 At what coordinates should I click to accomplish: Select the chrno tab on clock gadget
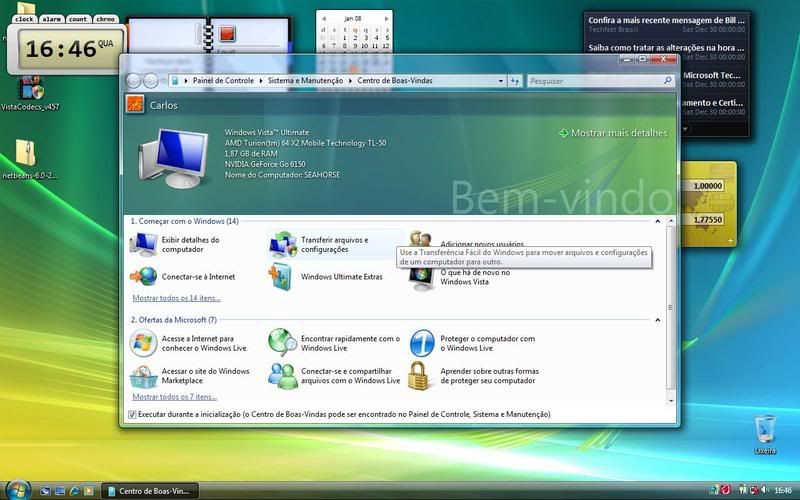click(105, 19)
